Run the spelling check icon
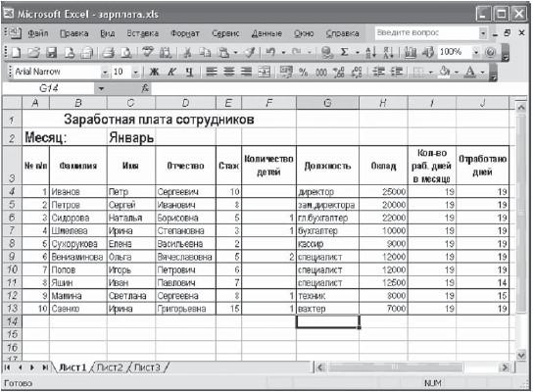Image resolution: width=533 pixels, height=392 pixels. (x=148, y=53)
